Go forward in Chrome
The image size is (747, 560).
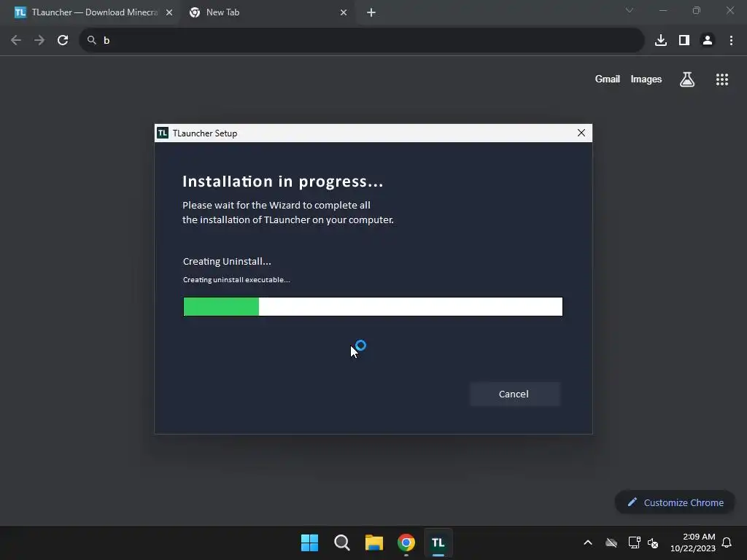coord(39,40)
